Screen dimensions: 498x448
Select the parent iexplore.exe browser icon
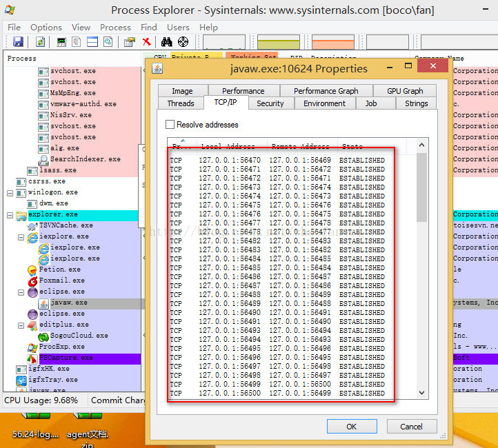32,237
